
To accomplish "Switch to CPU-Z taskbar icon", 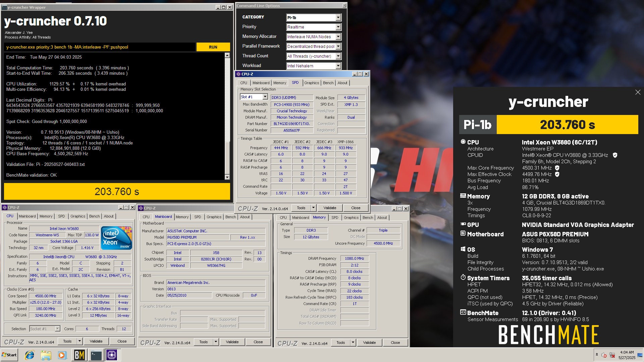I will pos(112,355).
